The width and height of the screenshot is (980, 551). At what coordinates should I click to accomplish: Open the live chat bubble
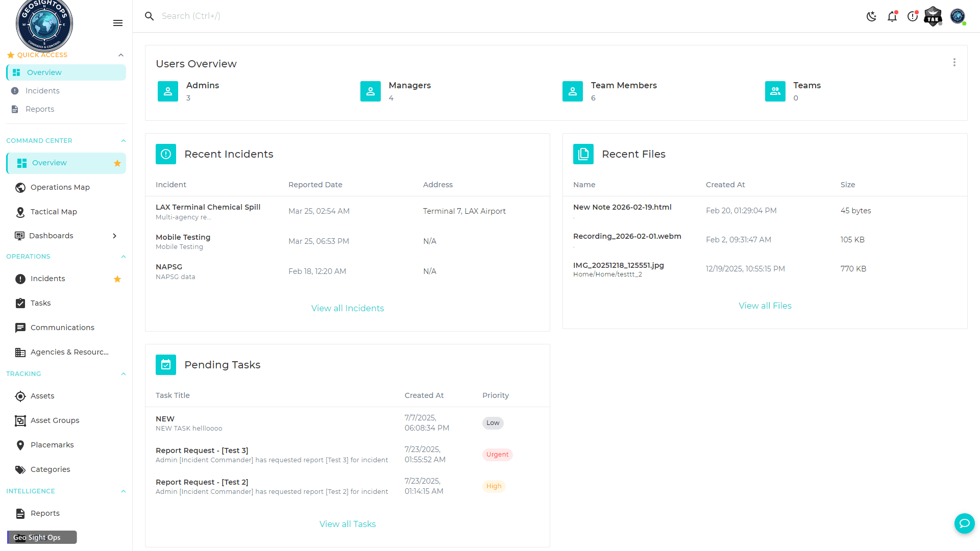tap(964, 523)
